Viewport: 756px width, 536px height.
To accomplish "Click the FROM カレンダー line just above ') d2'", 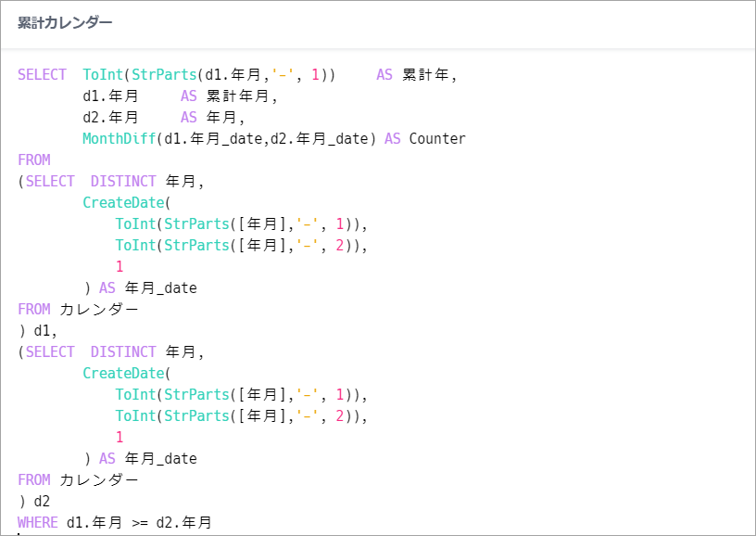I will (78, 480).
